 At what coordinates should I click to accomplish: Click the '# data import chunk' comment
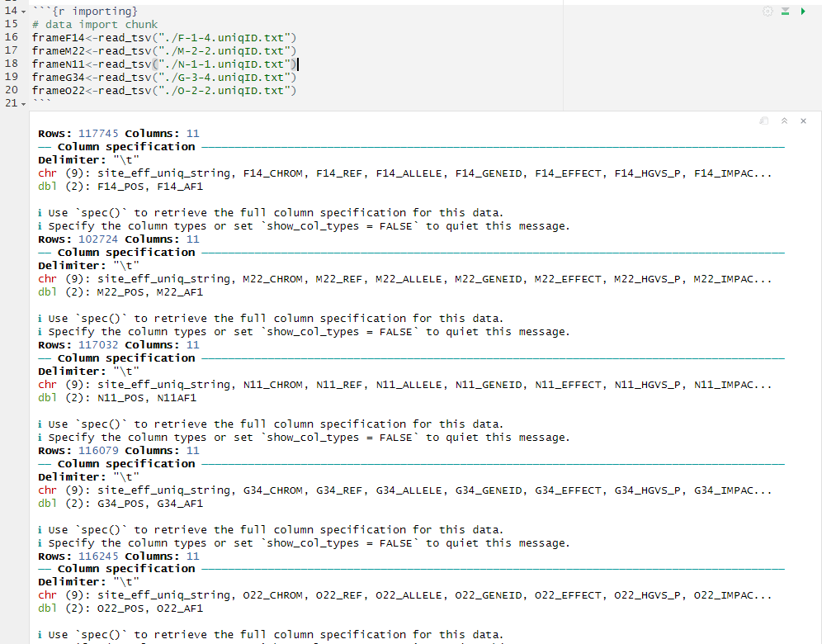(x=94, y=24)
